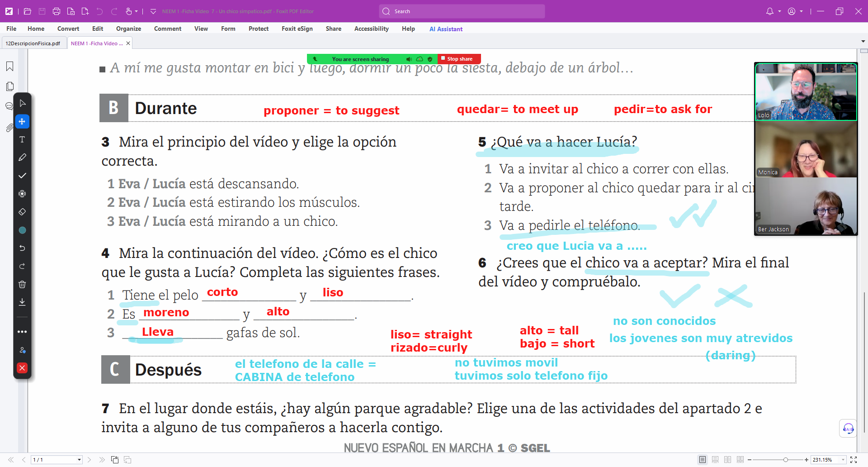Go to previous page arrow

[24, 460]
